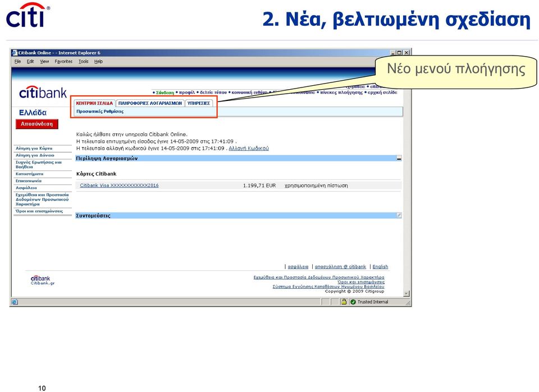This screenshot has width=539, height=392.
Task: Open Αίτηση για Κάρτα in sidebar
Action: coord(34,148)
